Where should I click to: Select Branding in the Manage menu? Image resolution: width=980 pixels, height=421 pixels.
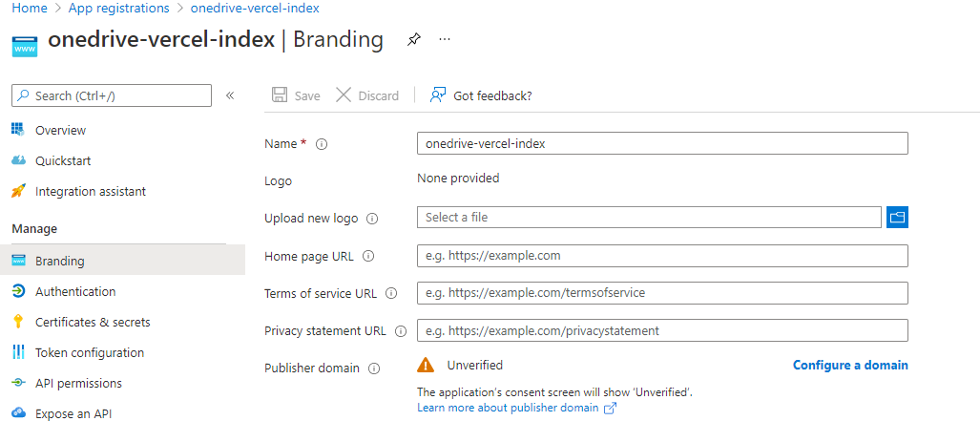click(122, 261)
